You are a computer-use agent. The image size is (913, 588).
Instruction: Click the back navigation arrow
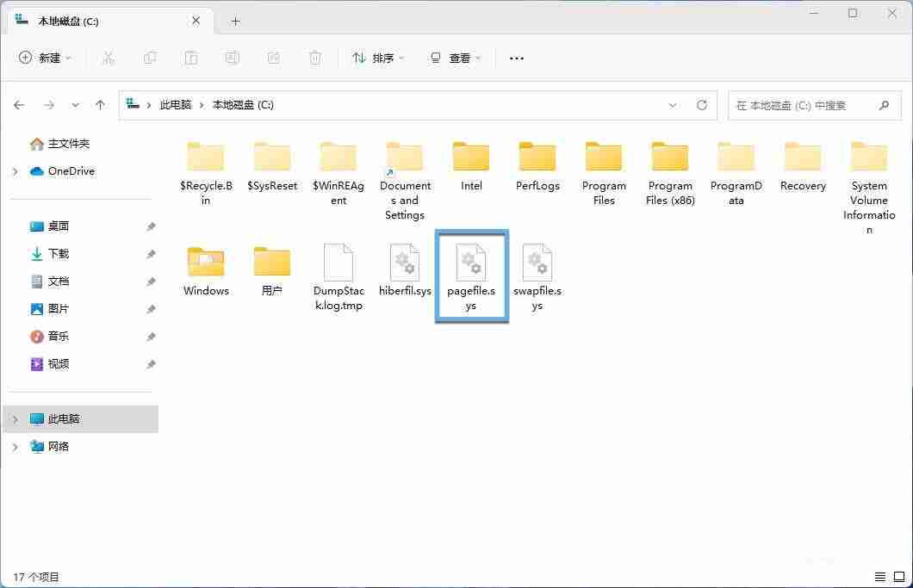[x=19, y=104]
